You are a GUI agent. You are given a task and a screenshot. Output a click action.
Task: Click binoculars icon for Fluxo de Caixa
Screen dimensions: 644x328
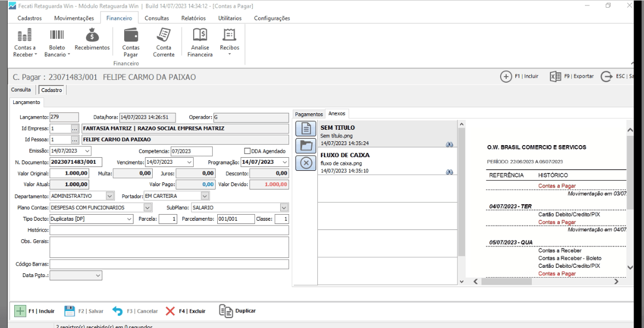[x=450, y=171]
